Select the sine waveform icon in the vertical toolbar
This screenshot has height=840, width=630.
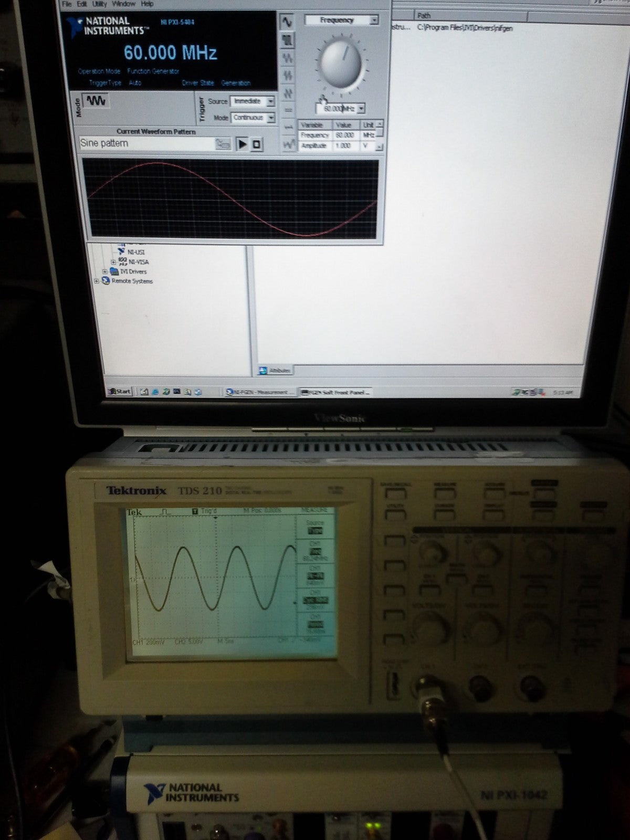287,22
